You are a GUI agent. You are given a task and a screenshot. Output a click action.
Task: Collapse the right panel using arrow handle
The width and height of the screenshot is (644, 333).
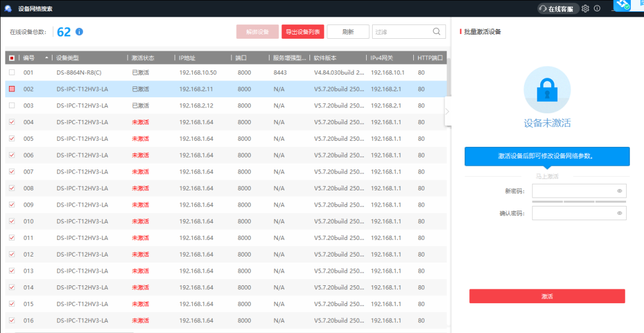coord(447,111)
